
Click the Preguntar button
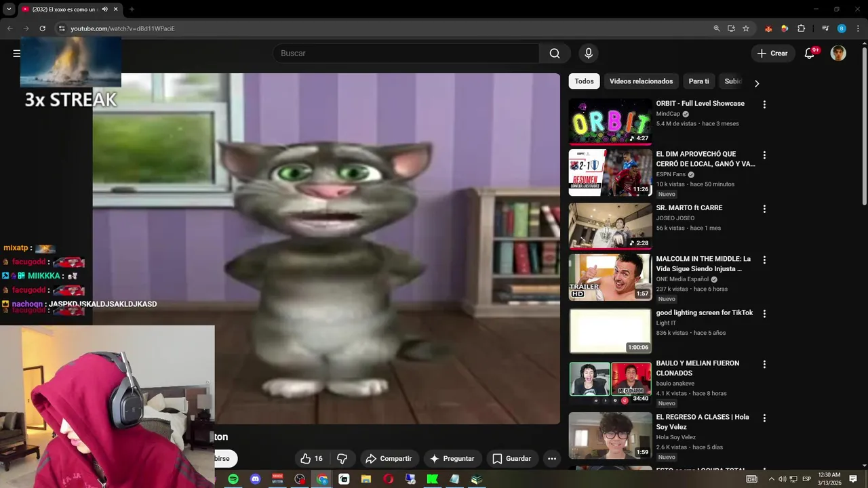point(452,459)
